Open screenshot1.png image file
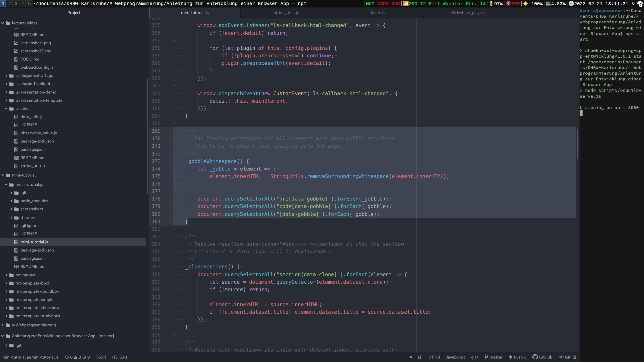The height and width of the screenshot is (362, 644). (x=36, y=43)
